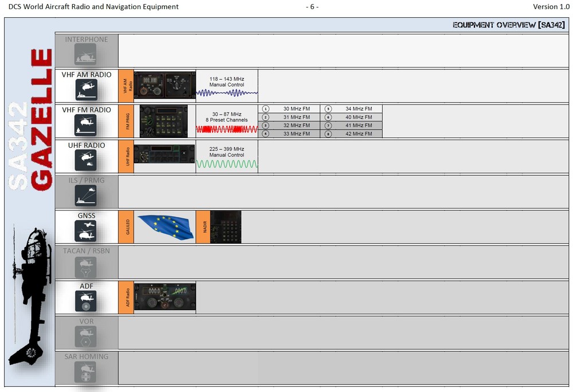The image size is (573, 392).
Task: Select preset channel 4 circle marker
Action: click(x=266, y=134)
